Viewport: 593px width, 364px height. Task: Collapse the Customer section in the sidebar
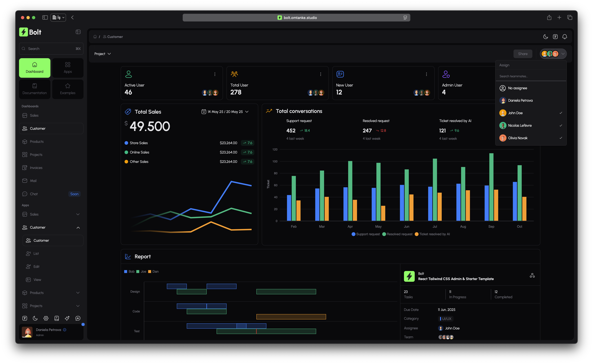[78, 227]
